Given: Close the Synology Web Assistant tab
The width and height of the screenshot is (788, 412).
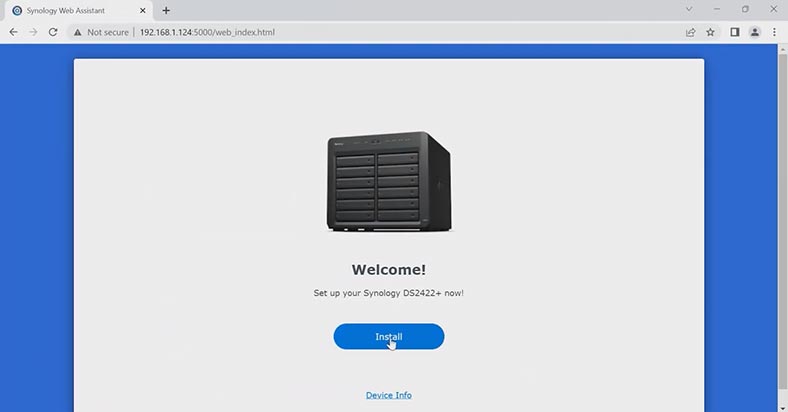Looking at the screenshot, I should click(x=143, y=10).
